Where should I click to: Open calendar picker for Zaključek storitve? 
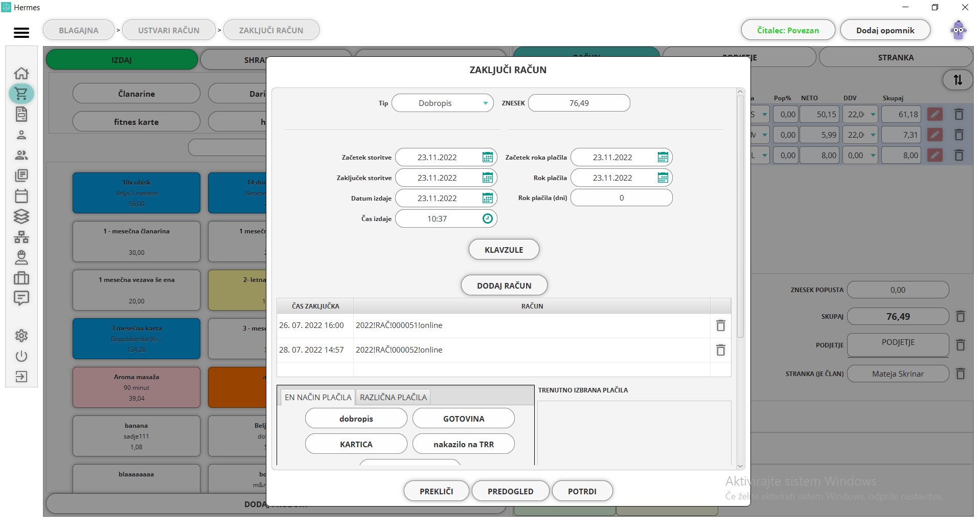[x=488, y=178]
